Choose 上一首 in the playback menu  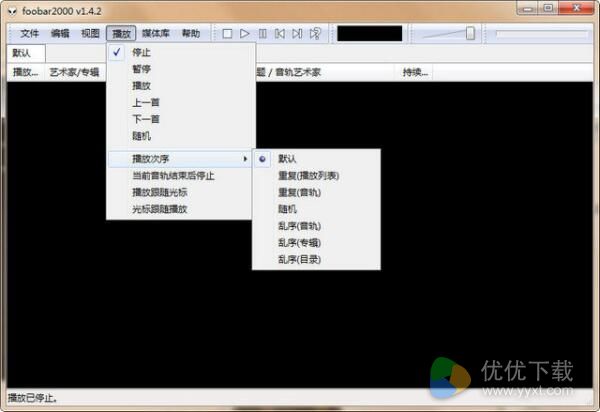[x=181, y=103]
